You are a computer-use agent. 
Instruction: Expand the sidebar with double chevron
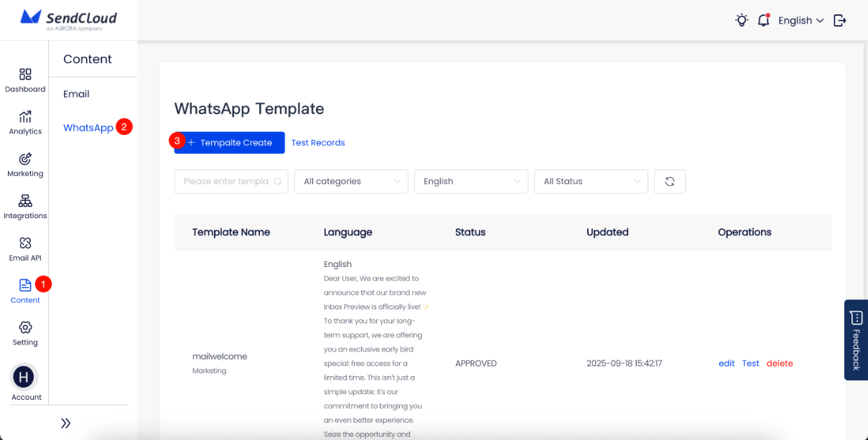pyautogui.click(x=66, y=423)
